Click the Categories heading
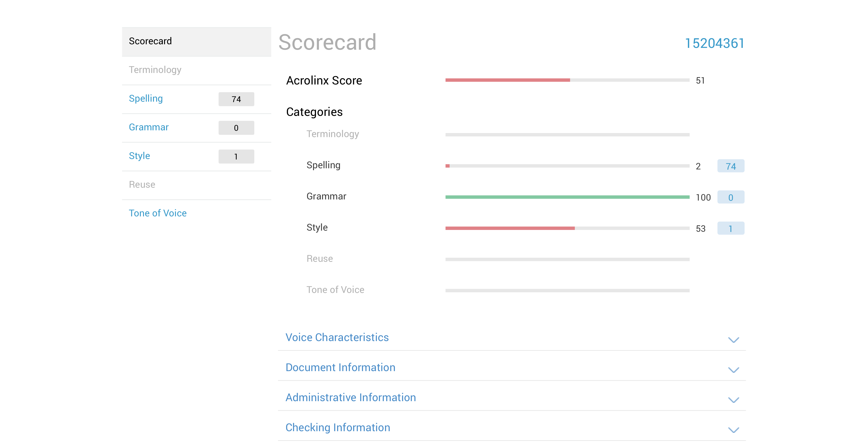The height and width of the screenshot is (447, 868). [x=314, y=112]
